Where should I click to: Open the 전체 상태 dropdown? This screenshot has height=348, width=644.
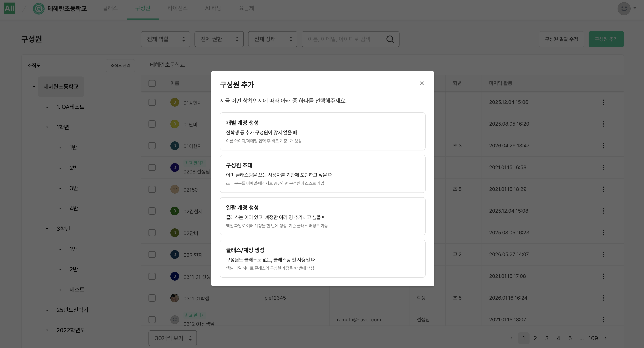[x=273, y=39]
